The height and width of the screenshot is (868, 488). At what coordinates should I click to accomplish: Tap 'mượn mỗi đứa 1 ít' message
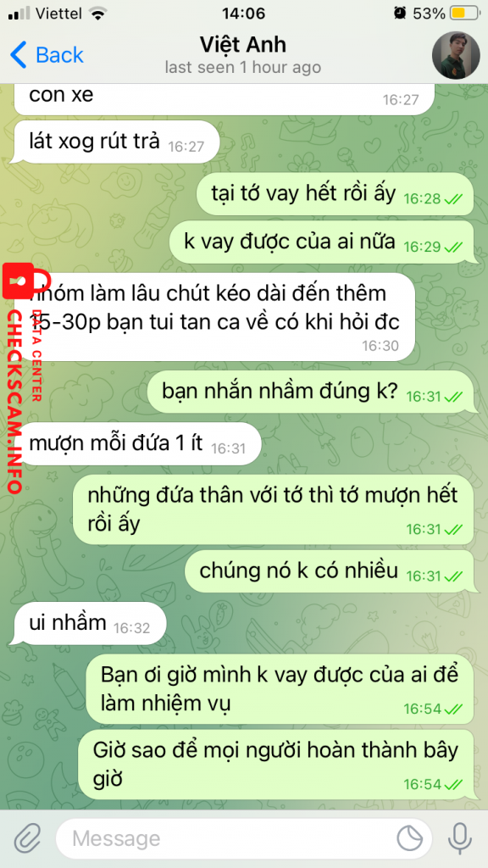click(x=136, y=444)
